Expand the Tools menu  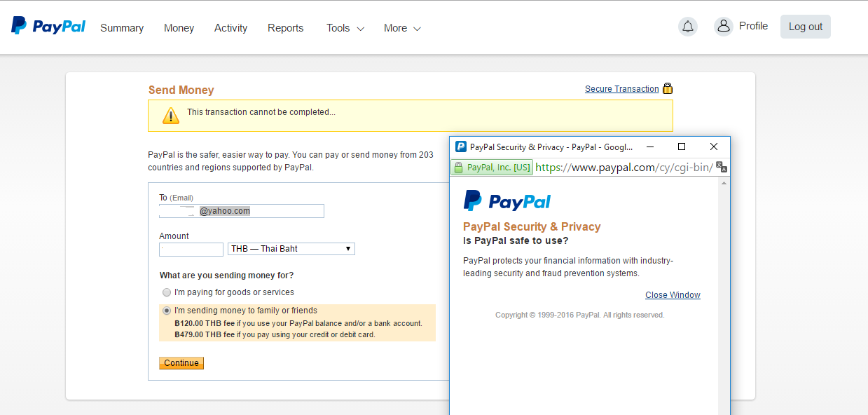tap(345, 28)
